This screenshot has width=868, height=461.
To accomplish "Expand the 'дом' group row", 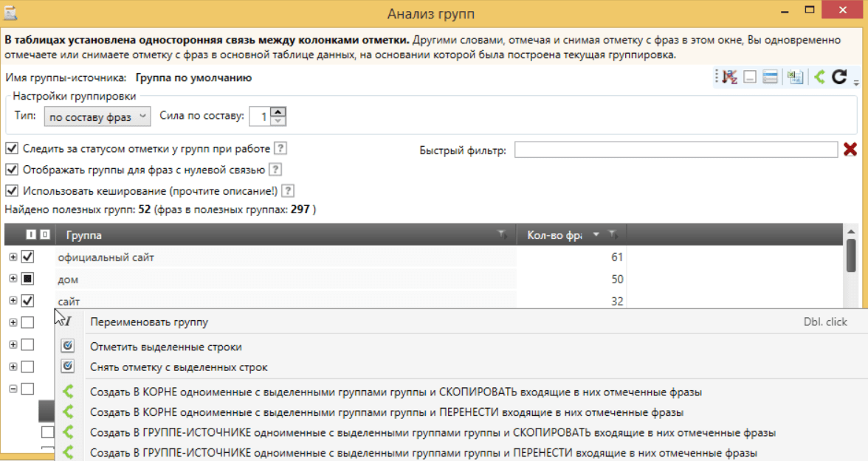I will click(x=13, y=278).
